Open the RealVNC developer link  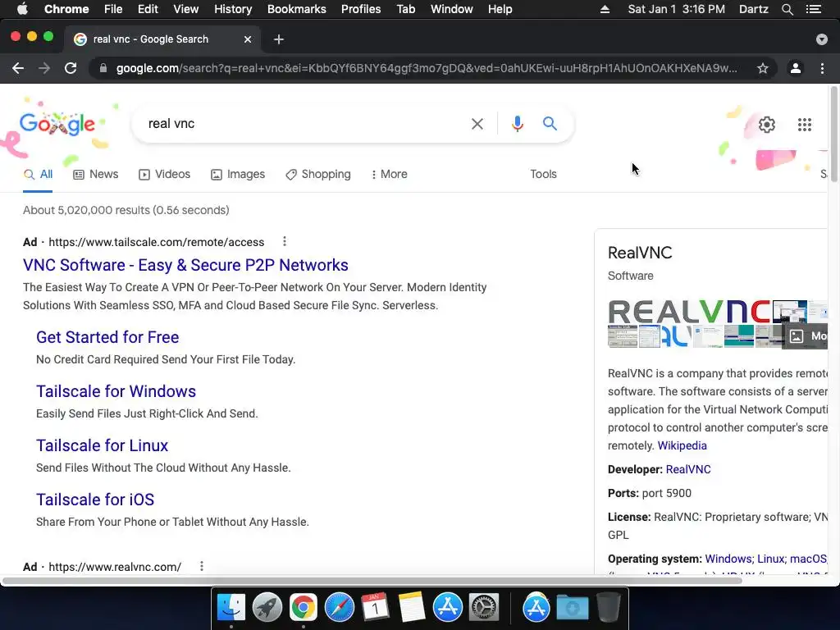688,469
